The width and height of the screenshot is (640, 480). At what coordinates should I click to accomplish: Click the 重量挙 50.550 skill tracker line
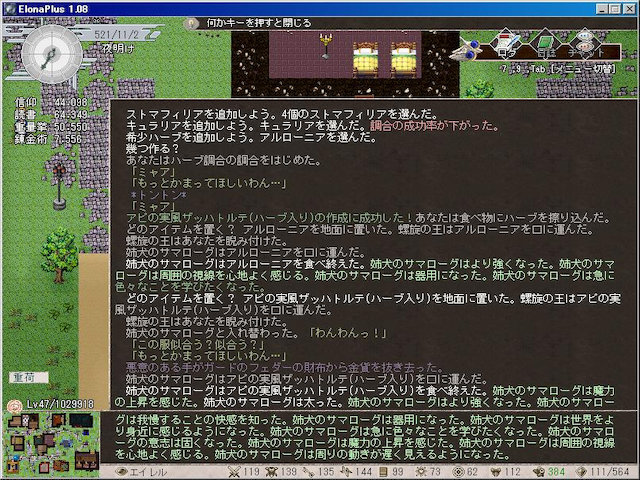pos(51,127)
